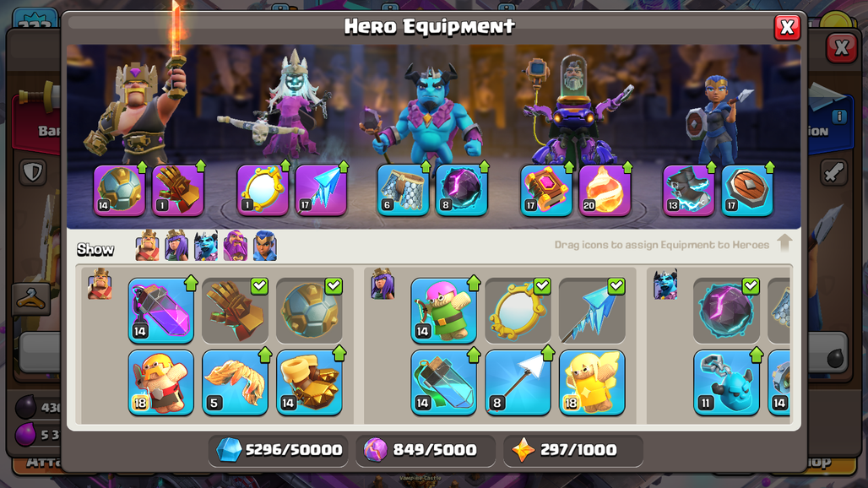868x488 pixels.
Task: Click the shiny ore 5296/50000 counter
Action: pos(279,450)
